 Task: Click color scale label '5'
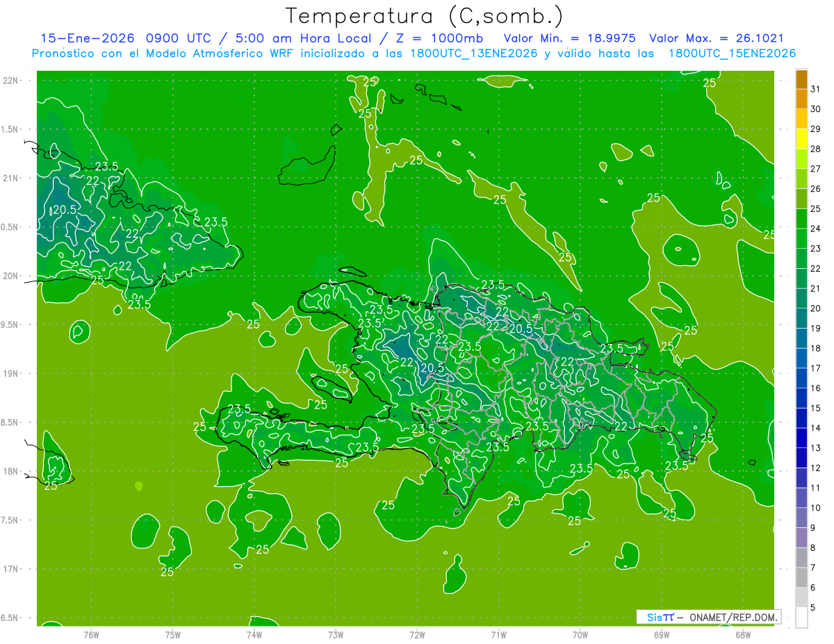(813, 607)
